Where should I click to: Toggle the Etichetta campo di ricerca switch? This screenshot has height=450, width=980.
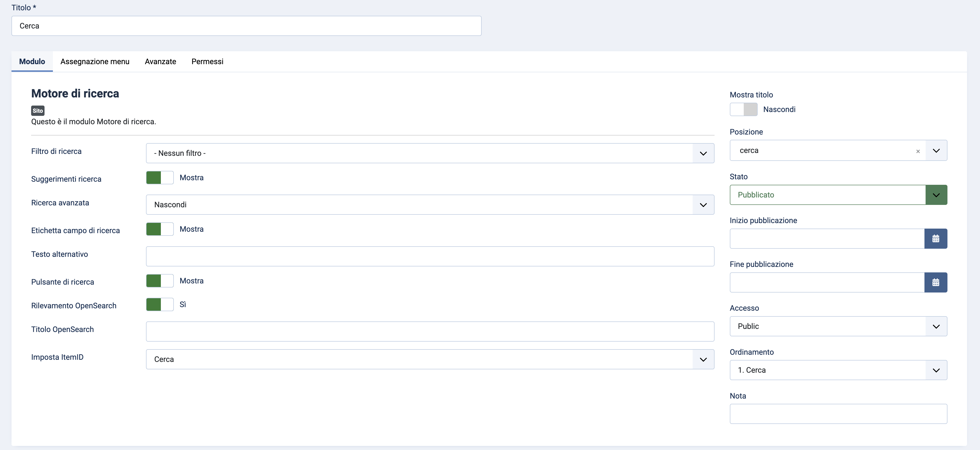(160, 229)
